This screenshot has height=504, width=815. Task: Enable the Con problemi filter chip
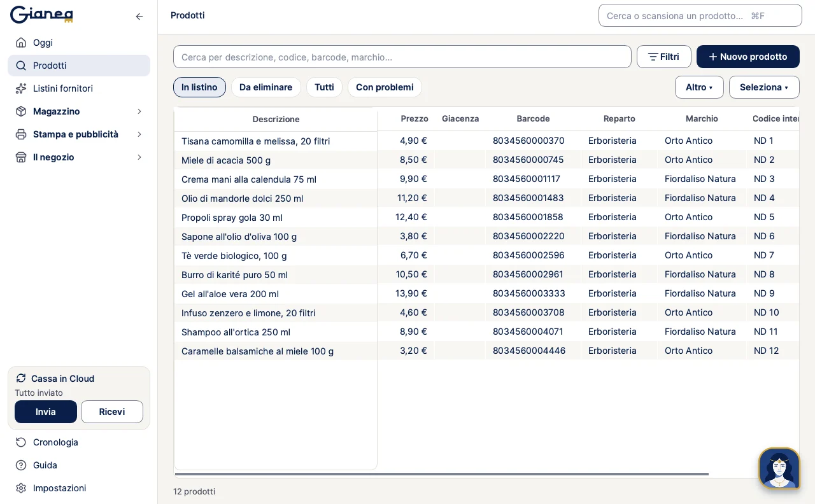click(385, 87)
